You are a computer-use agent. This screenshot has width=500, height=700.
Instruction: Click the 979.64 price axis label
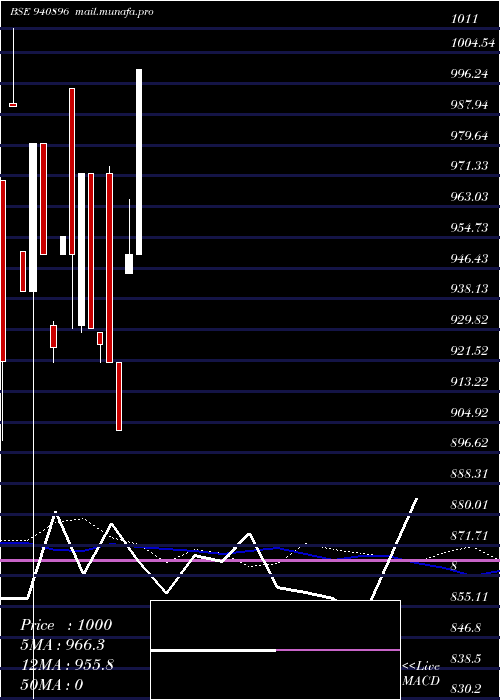(x=469, y=136)
